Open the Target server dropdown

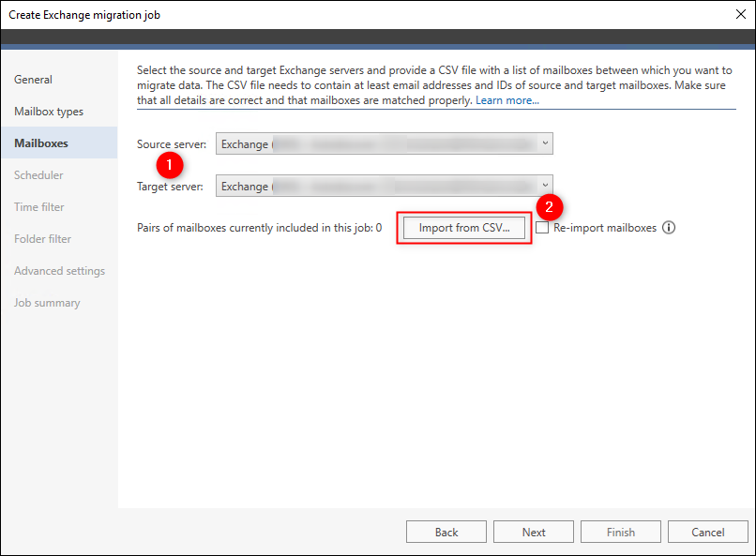point(385,186)
